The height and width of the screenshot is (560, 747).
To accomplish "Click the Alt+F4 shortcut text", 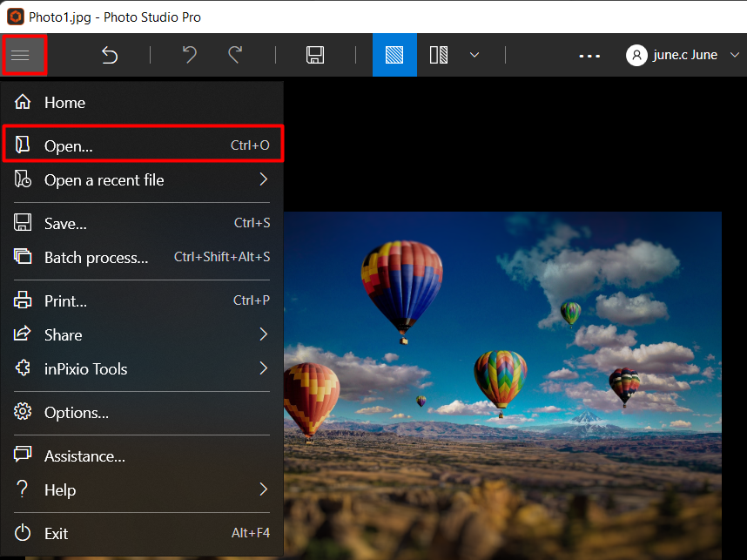I will click(x=251, y=533).
